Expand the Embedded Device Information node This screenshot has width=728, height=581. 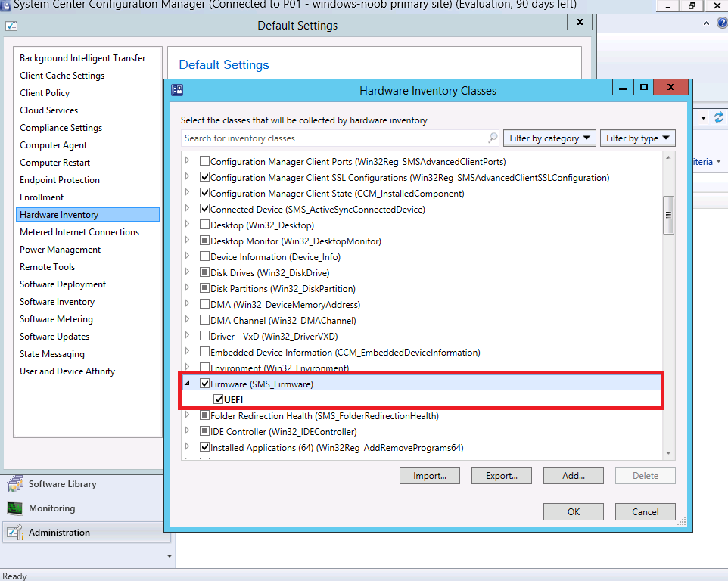click(x=187, y=351)
